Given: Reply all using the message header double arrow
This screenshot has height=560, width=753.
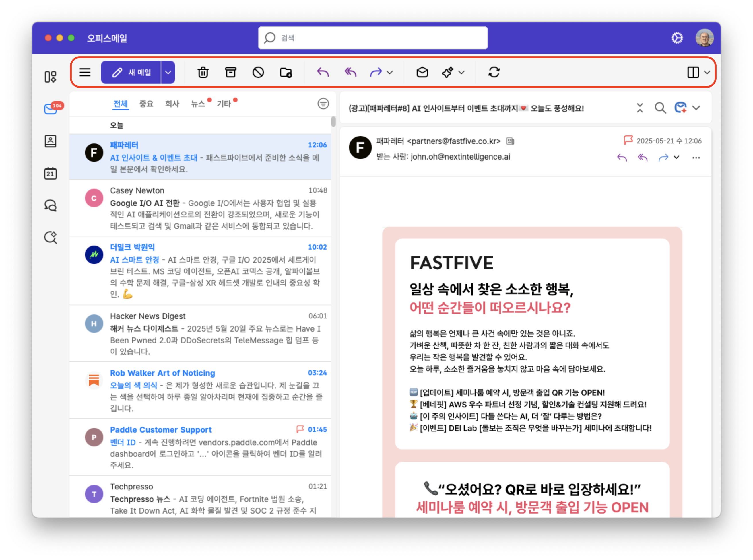Looking at the screenshot, I should 643,157.
